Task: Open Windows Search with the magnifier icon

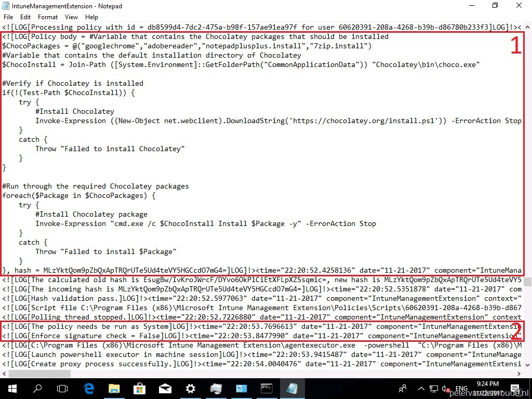Action: [x=37, y=388]
